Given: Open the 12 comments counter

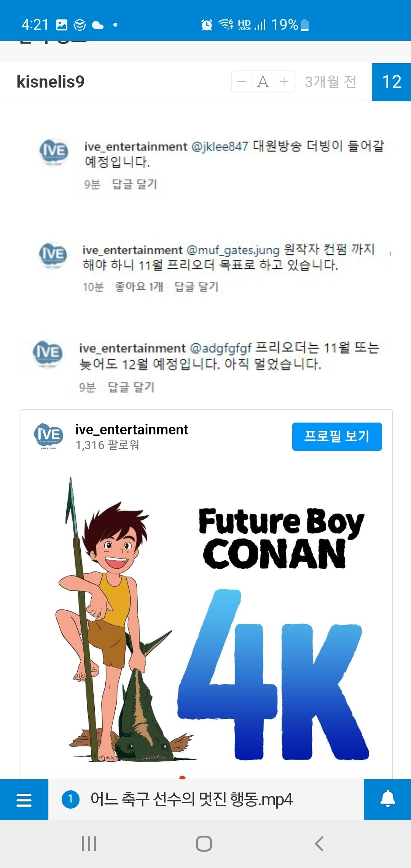Looking at the screenshot, I should [x=391, y=82].
